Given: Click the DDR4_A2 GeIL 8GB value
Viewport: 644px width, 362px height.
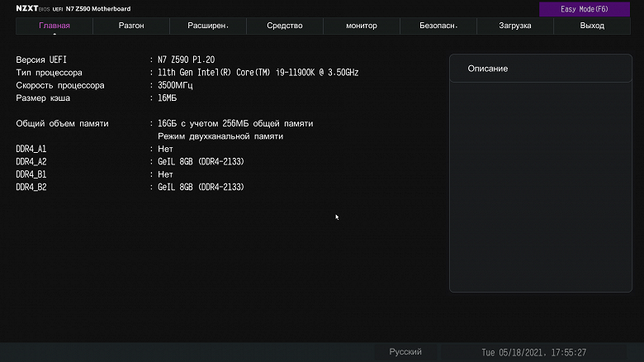Looking at the screenshot, I should pos(201,162).
